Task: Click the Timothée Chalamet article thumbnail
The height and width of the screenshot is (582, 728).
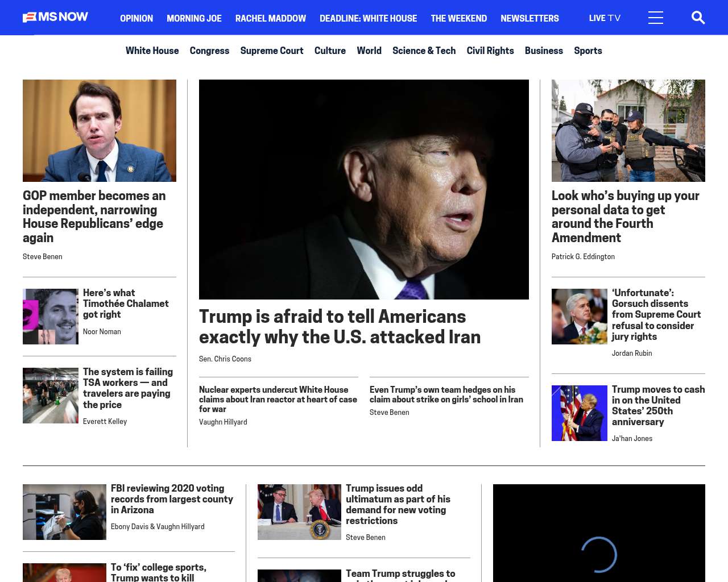Action: [51, 317]
